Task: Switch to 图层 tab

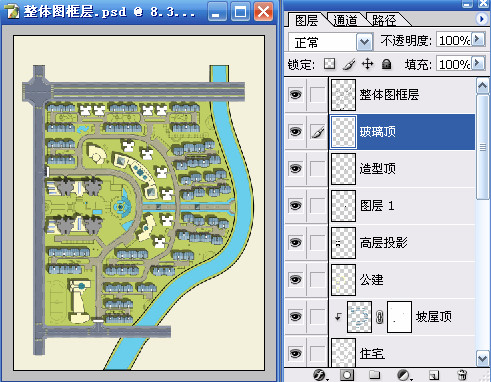Action: [306, 20]
